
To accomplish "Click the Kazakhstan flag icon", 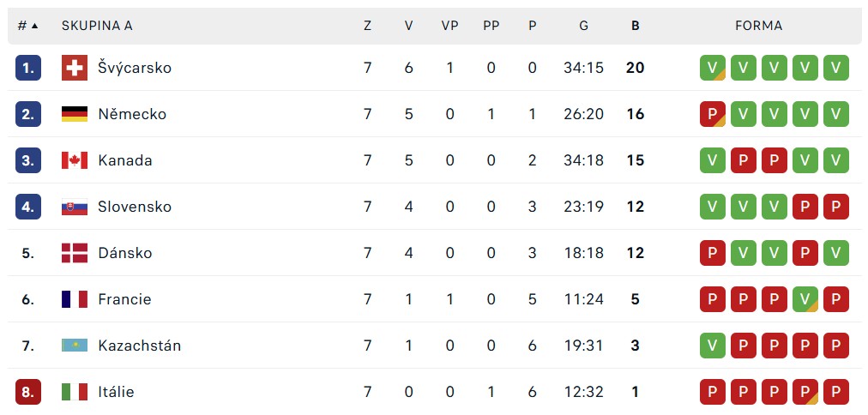I will [x=74, y=346].
